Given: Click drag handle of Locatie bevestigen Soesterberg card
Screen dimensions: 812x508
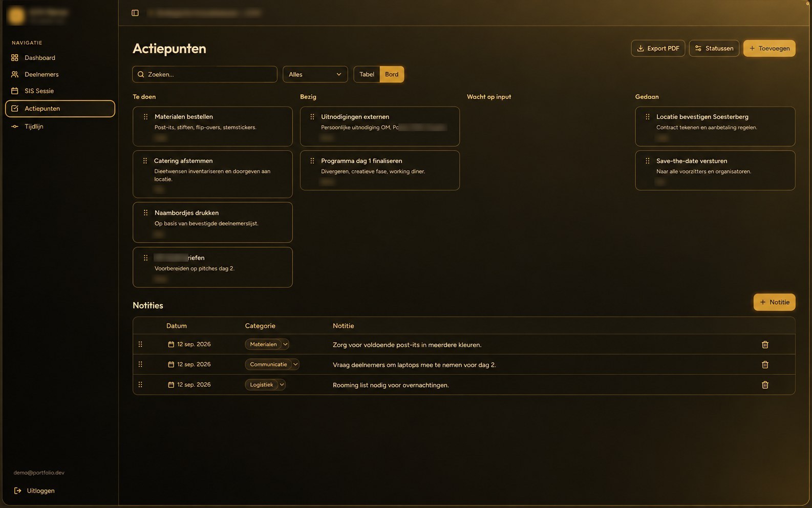Looking at the screenshot, I should click(648, 117).
